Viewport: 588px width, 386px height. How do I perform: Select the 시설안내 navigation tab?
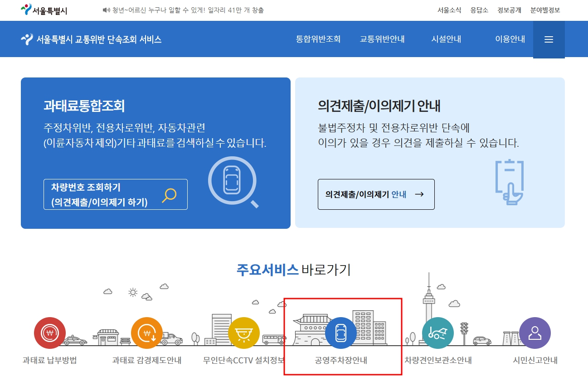pyautogui.click(x=446, y=39)
